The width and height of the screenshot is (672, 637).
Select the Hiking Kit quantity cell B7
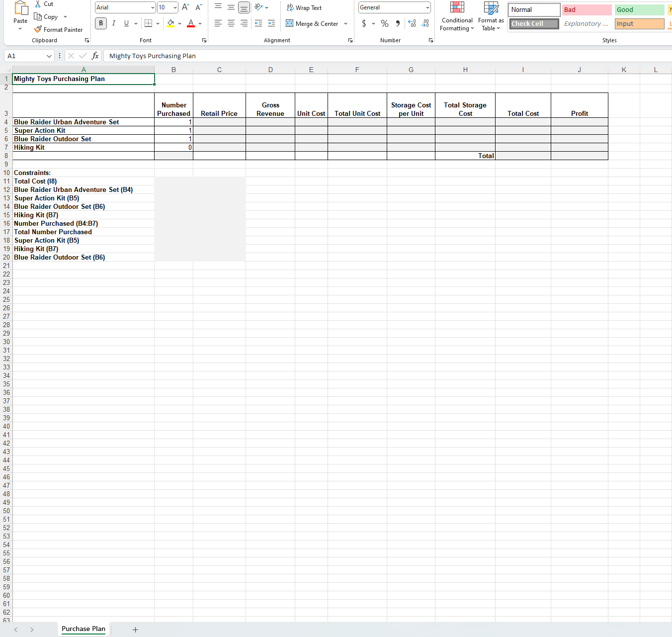173,147
